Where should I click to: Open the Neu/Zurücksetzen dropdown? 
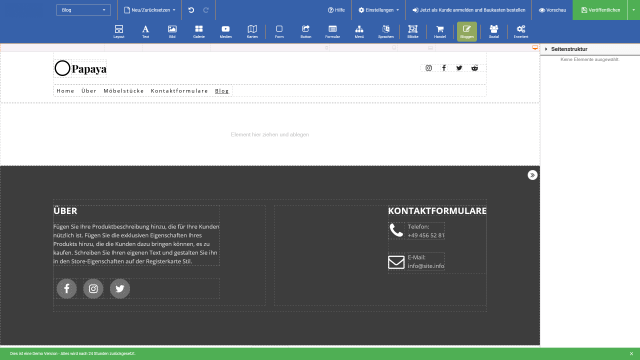point(149,10)
